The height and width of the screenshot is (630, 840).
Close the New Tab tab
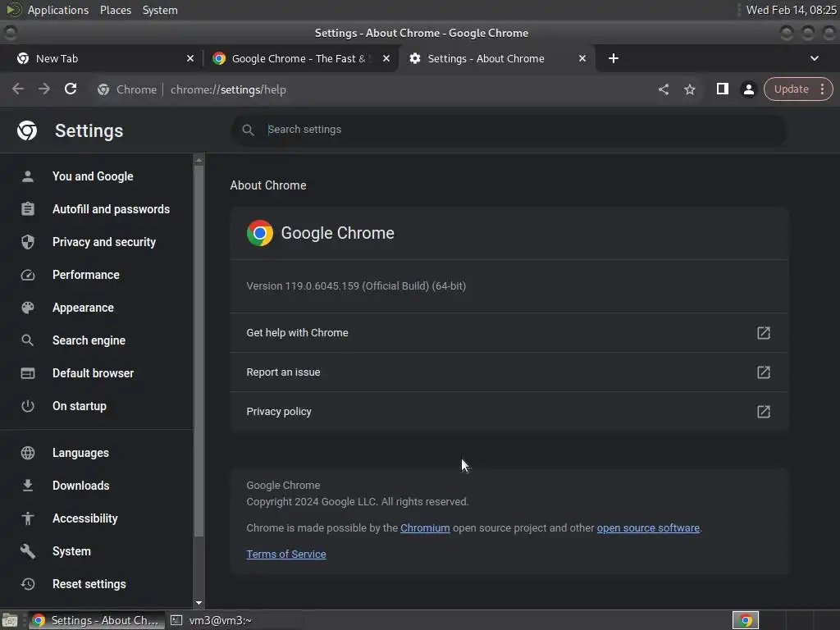coord(190,58)
